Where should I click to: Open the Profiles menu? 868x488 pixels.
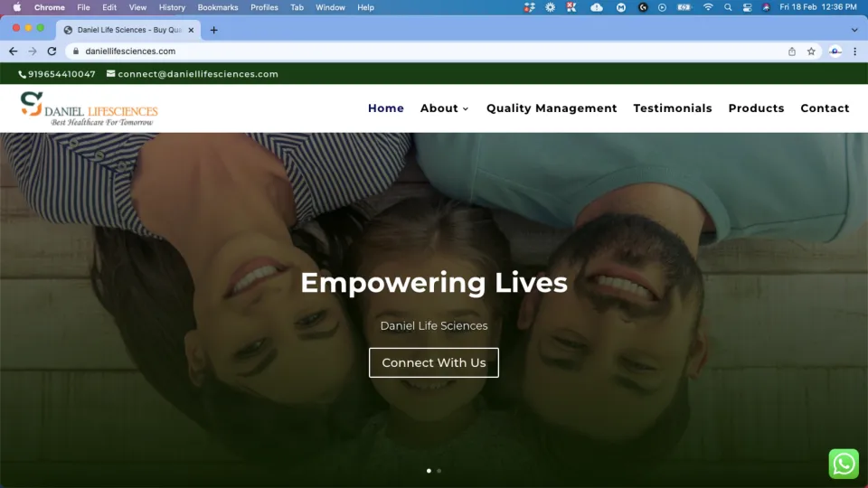(x=264, y=7)
